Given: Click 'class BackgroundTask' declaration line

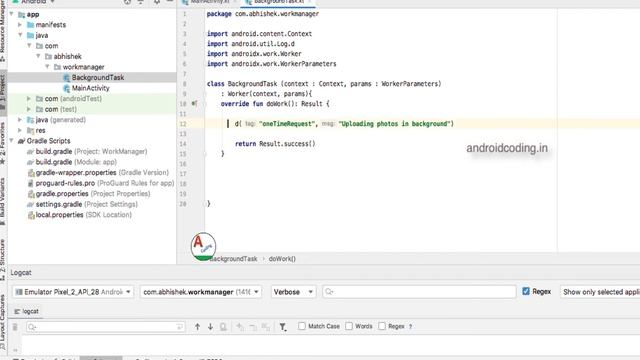Looking at the screenshot, I should point(324,84).
